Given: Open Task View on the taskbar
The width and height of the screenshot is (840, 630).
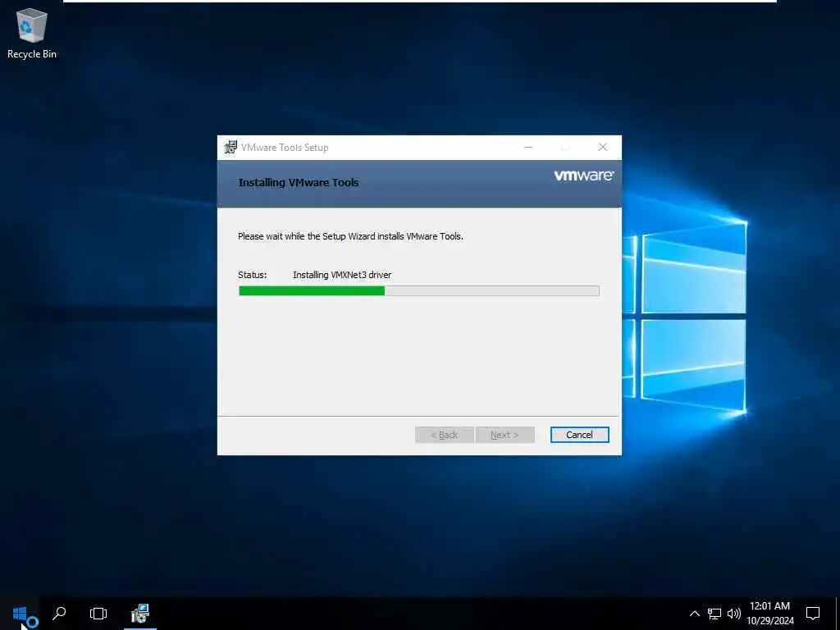Looking at the screenshot, I should (x=98, y=614).
